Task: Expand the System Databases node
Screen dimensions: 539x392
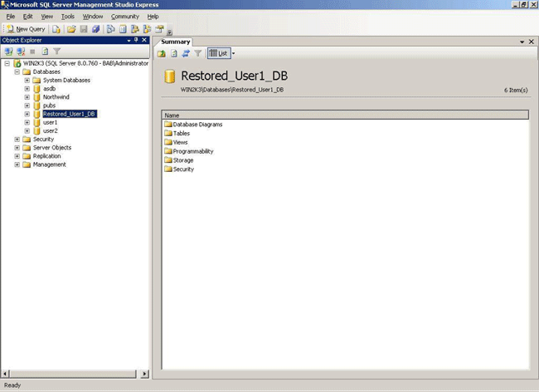Action: pos(27,80)
